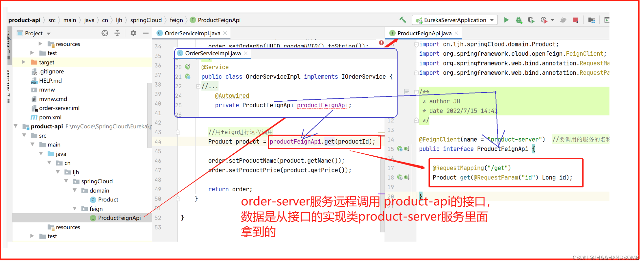This screenshot has width=644, height=263.
Task: Open Project panel gear settings
Action: tap(133, 33)
